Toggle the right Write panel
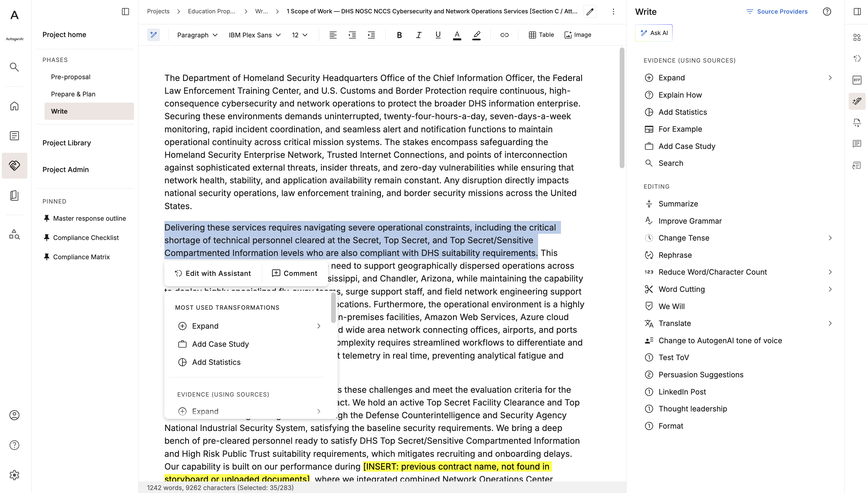 pos(857,12)
